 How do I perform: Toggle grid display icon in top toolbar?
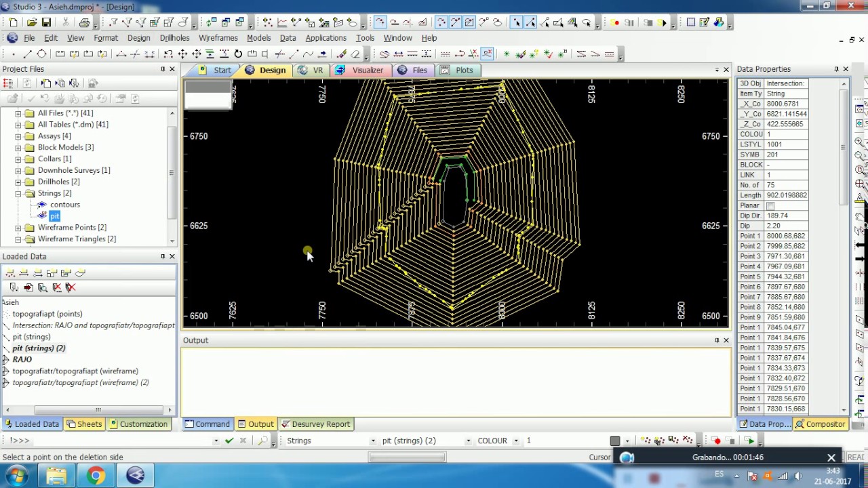click(691, 22)
